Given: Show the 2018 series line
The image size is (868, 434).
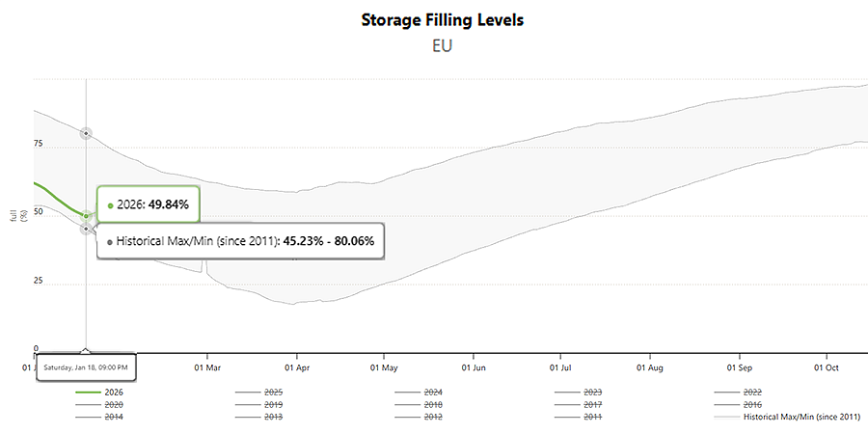Looking at the screenshot, I should [x=433, y=405].
